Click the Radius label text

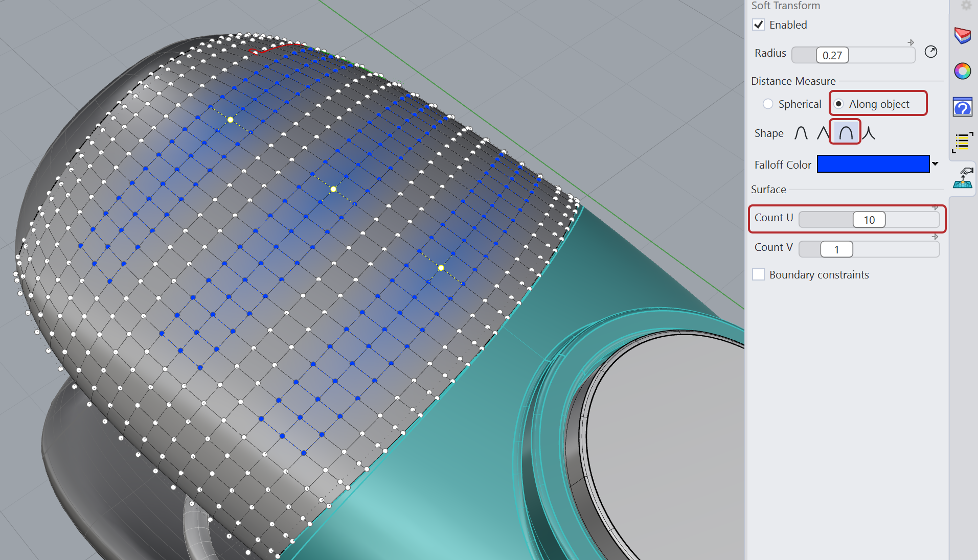click(x=770, y=53)
